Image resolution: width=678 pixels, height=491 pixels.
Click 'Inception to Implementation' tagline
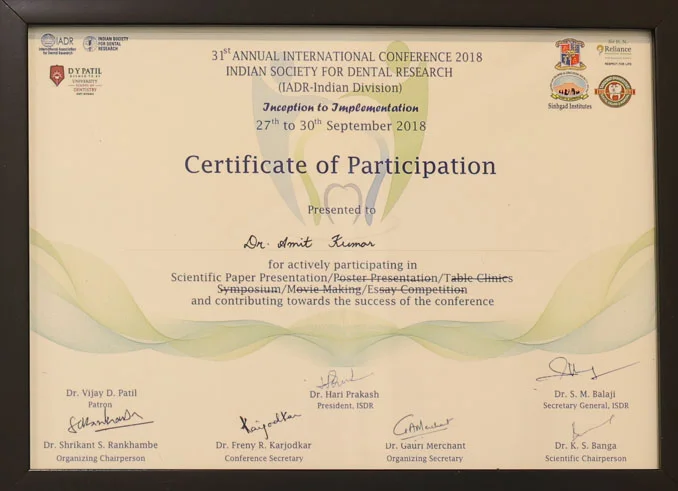coord(341,108)
